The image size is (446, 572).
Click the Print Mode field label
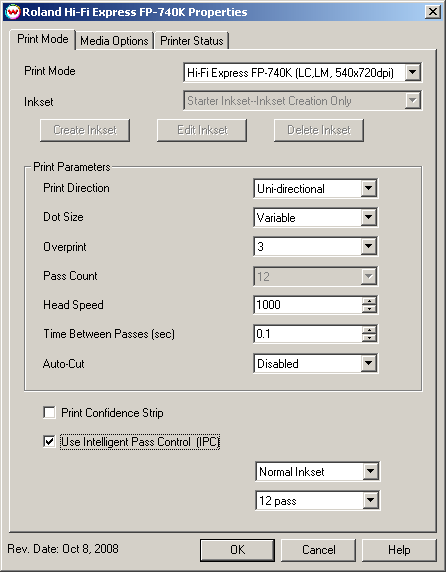pyautogui.click(x=50, y=71)
